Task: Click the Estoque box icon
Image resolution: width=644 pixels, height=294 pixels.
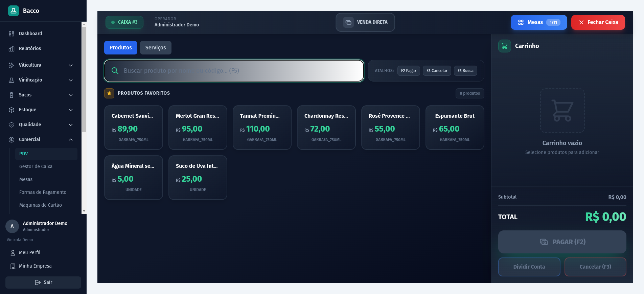Action: pos(11,110)
